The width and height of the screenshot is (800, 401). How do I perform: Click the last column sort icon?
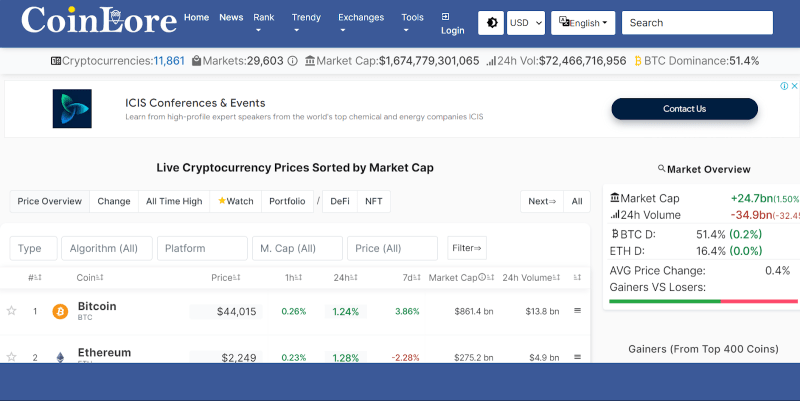(577, 278)
